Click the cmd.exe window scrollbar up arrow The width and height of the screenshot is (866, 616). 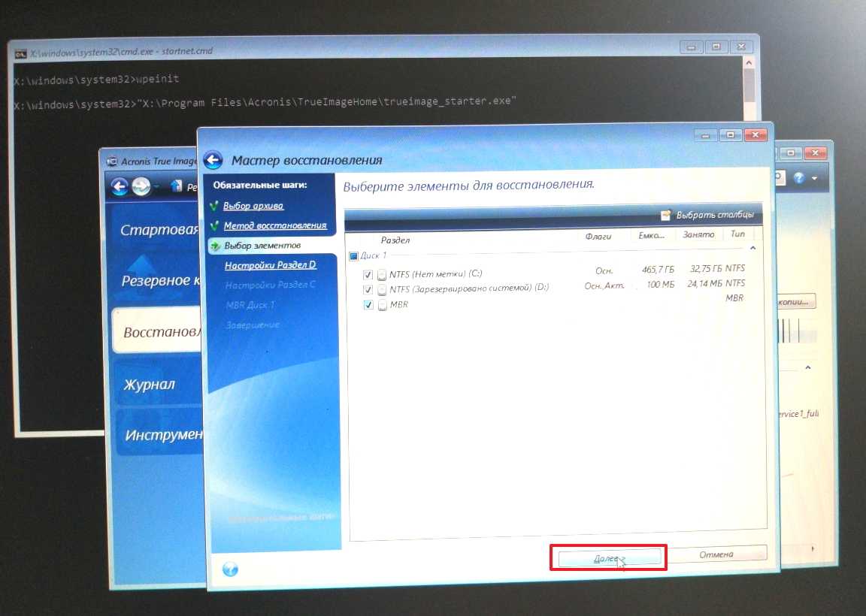click(749, 63)
